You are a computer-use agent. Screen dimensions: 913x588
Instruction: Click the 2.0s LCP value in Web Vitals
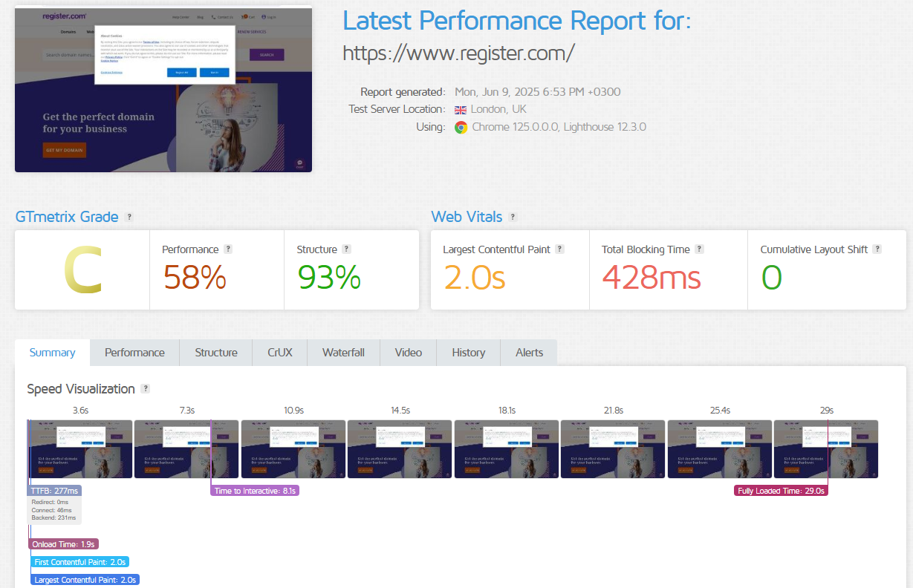(x=474, y=278)
